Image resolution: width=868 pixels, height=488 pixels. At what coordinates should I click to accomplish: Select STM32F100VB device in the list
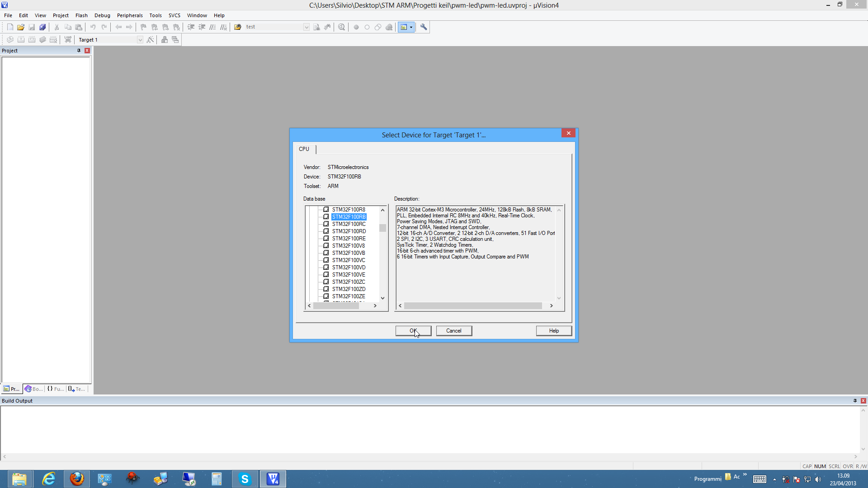tap(349, 253)
